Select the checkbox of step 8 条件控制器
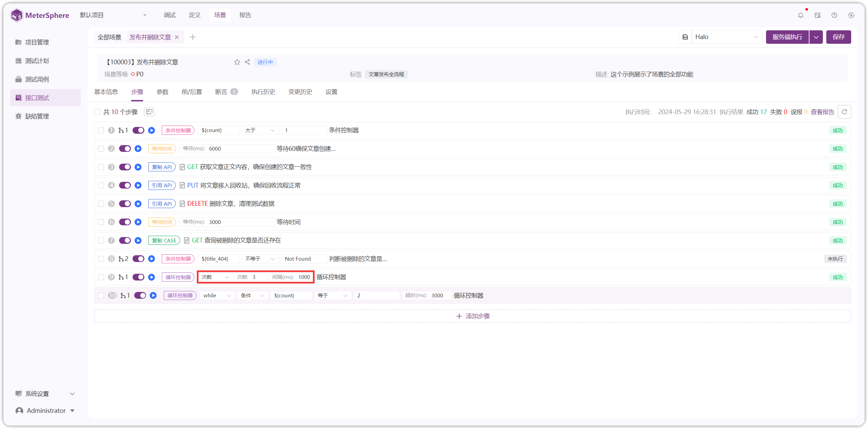Image resolution: width=868 pixels, height=429 pixels. click(x=101, y=259)
